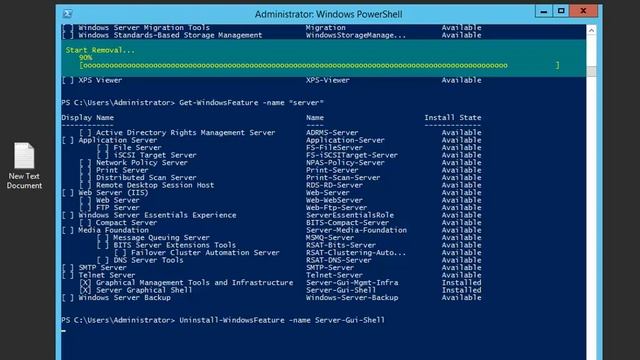Click the Server-Media-Foundation name value
This screenshot has width=640, height=360.
pyautogui.click(x=356, y=230)
